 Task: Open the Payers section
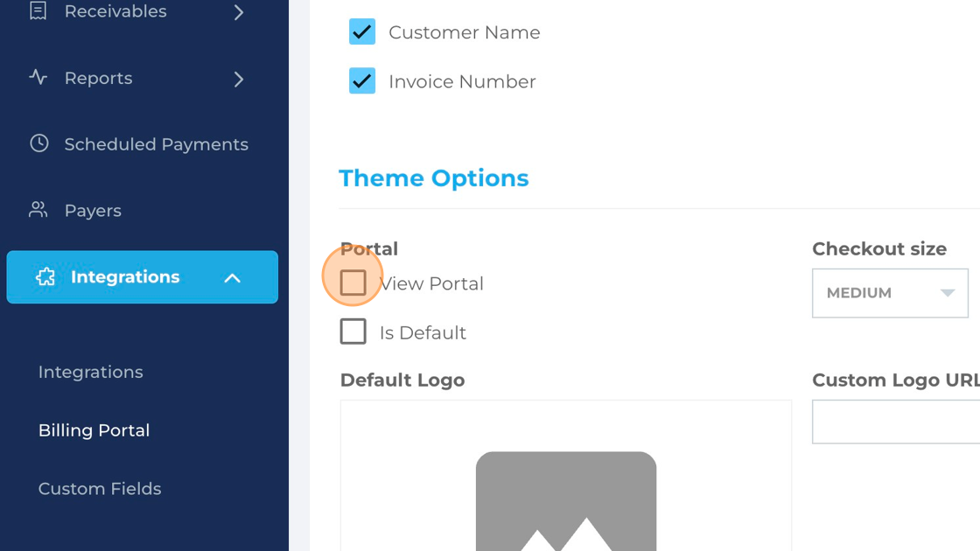pos(93,211)
